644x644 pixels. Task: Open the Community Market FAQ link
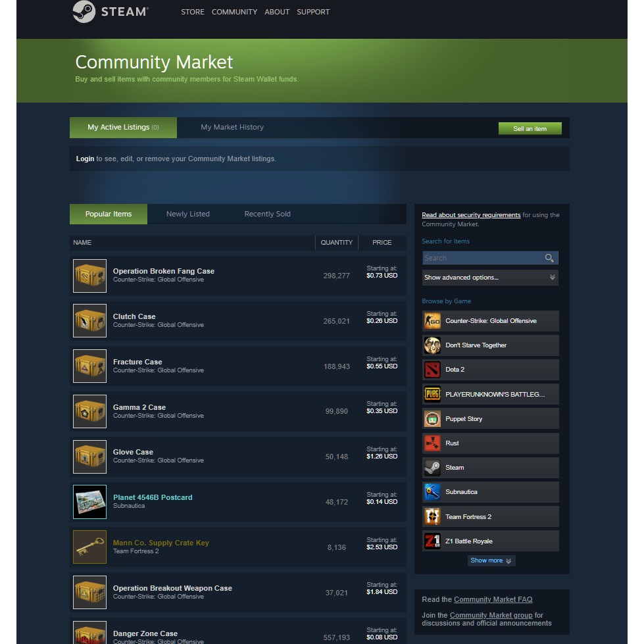point(493,600)
